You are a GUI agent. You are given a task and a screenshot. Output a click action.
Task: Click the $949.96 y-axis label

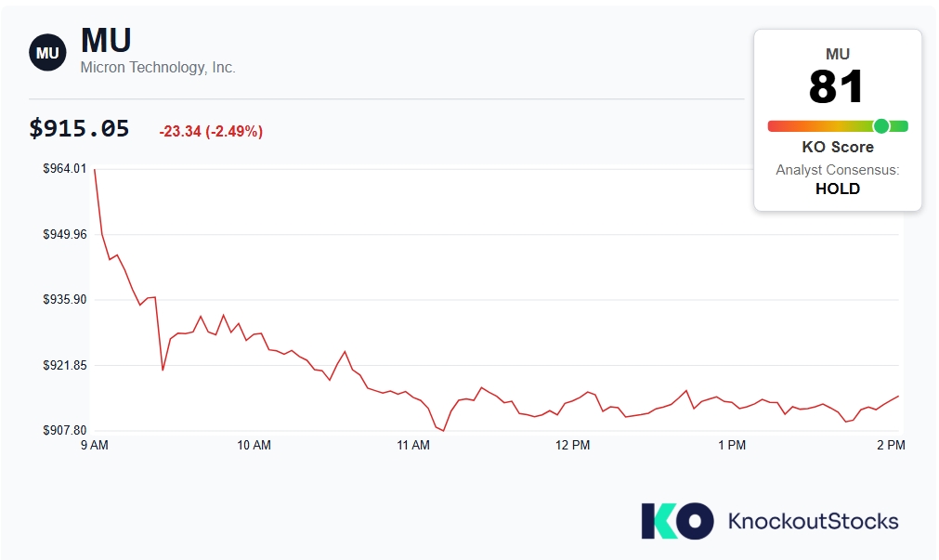click(65, 234)
